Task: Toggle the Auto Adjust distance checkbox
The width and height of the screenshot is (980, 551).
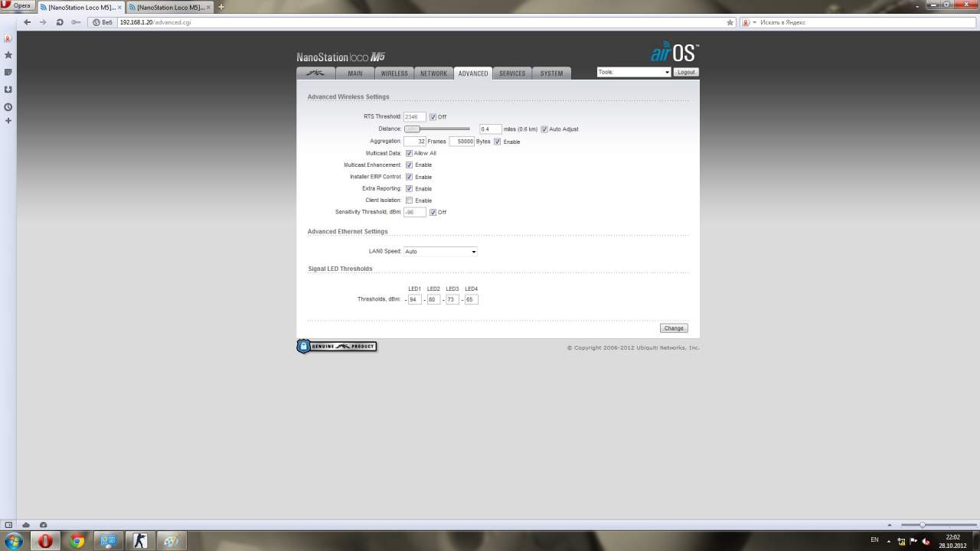Action: [x=544, y=129]
